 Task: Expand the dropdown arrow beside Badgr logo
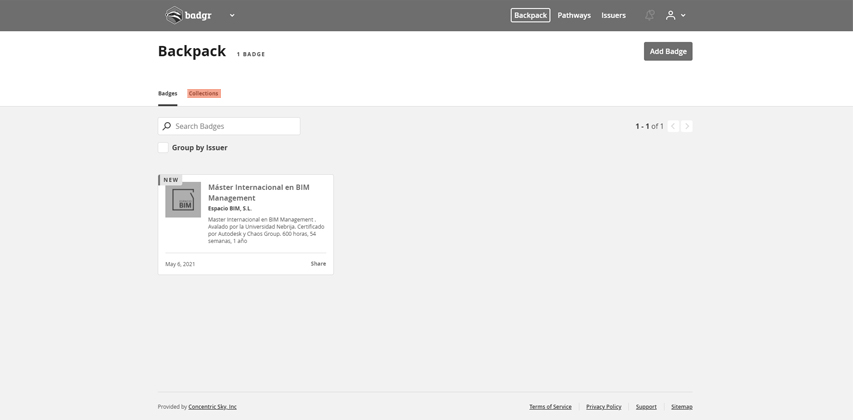pyautogui.click(x=232, y=15)
